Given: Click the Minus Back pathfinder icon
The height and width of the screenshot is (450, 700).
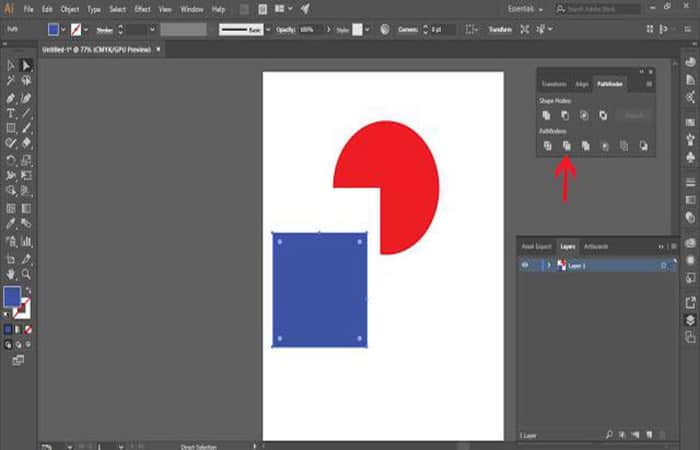Looking at the screenshot, I should 643,146.
